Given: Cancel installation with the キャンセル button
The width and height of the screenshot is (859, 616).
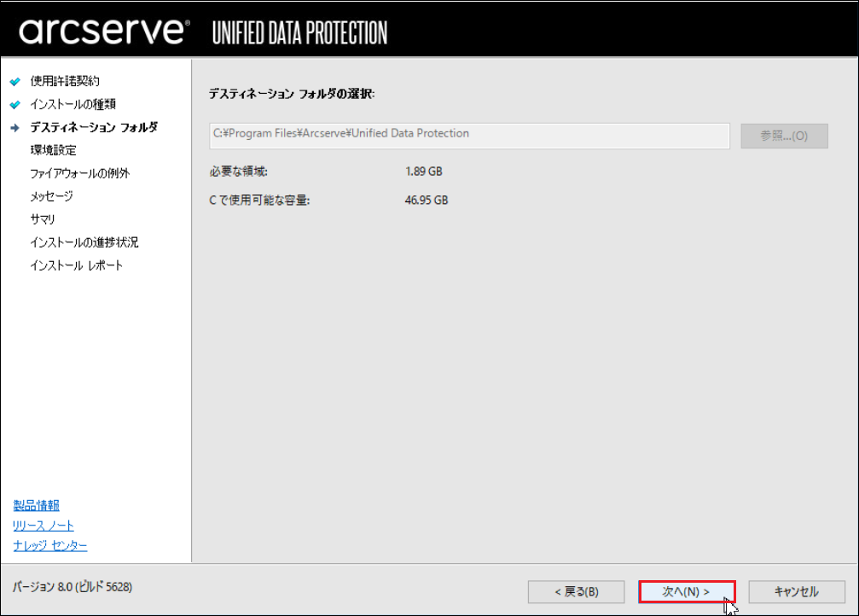Looking at the screenshot, I should (797, 592).
